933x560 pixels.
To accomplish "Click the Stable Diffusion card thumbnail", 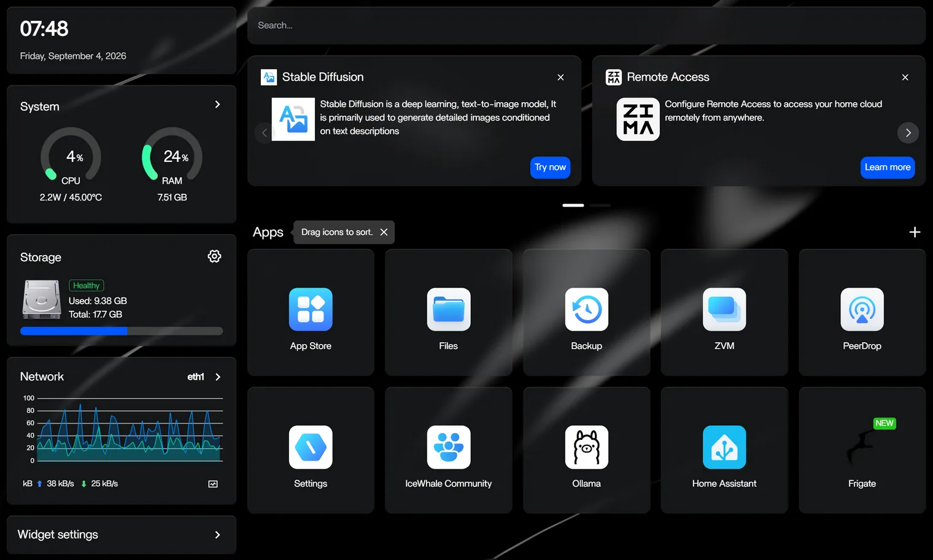I will 293,119.
